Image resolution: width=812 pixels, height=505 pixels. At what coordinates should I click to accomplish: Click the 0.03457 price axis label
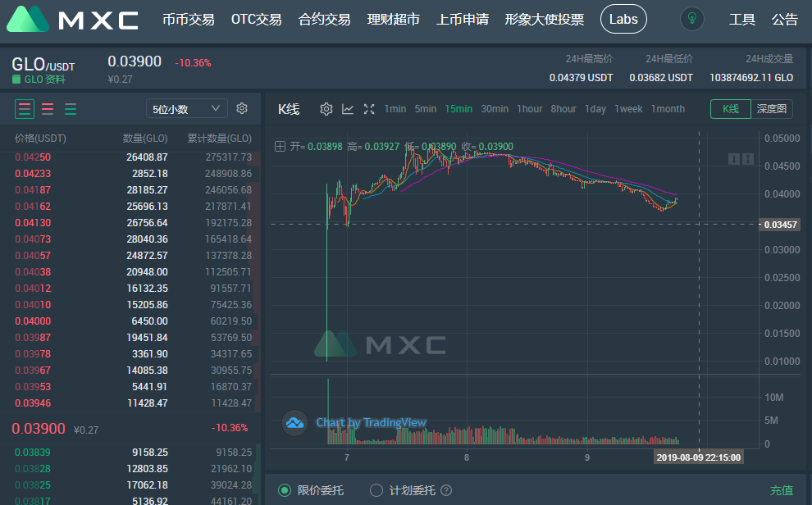[x=780, y=225]
